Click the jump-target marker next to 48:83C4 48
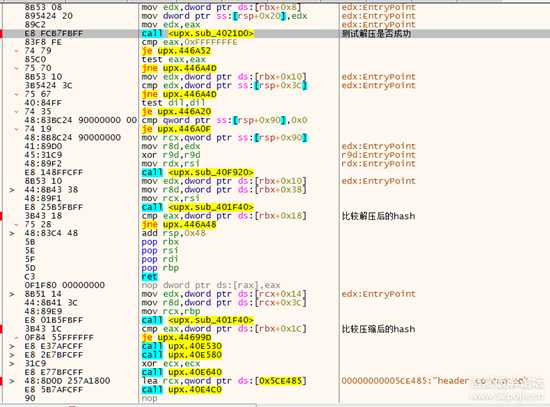550x407 pixels. click(12, 233)
